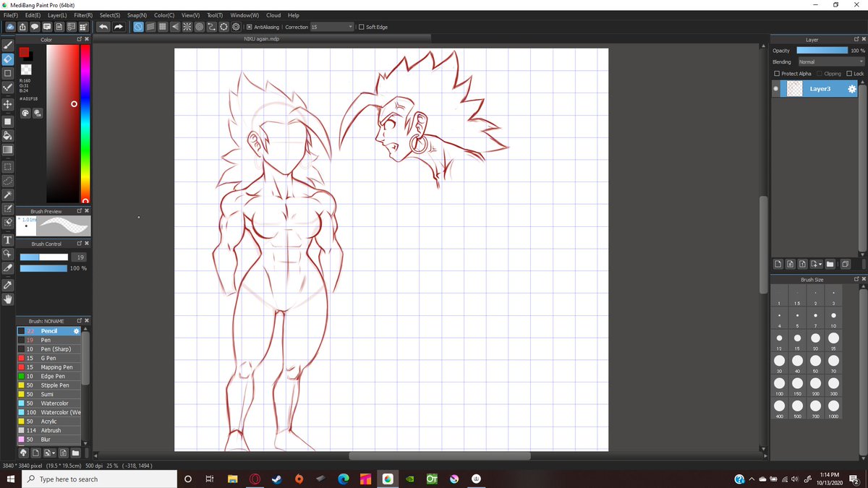Add a new layer in Layer panel
This screenshot has height=488, width=868.
(777, 264)
